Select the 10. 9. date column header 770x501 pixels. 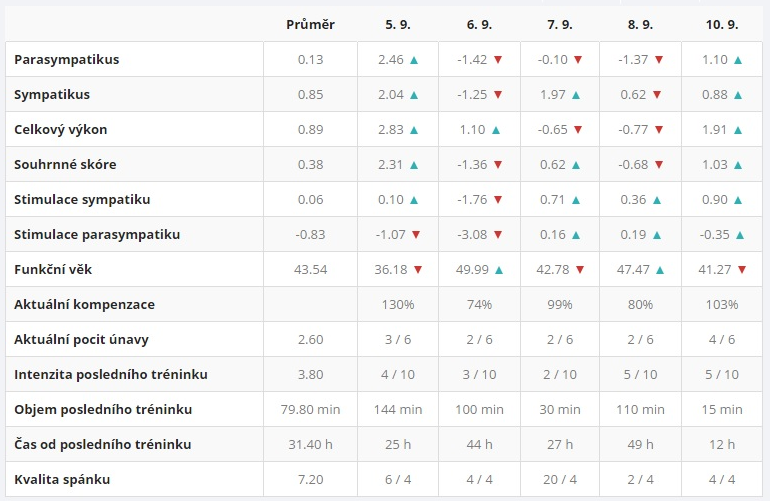[x=722, y=24]
